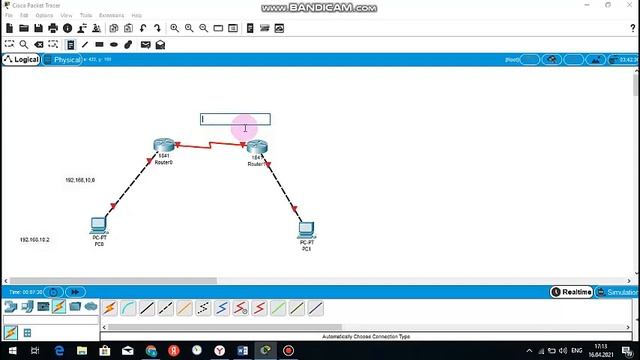Screen dimensions: 640x360
Task: Pick the Multiuser Connection cloud category
Action: click(x=91, y=306)
